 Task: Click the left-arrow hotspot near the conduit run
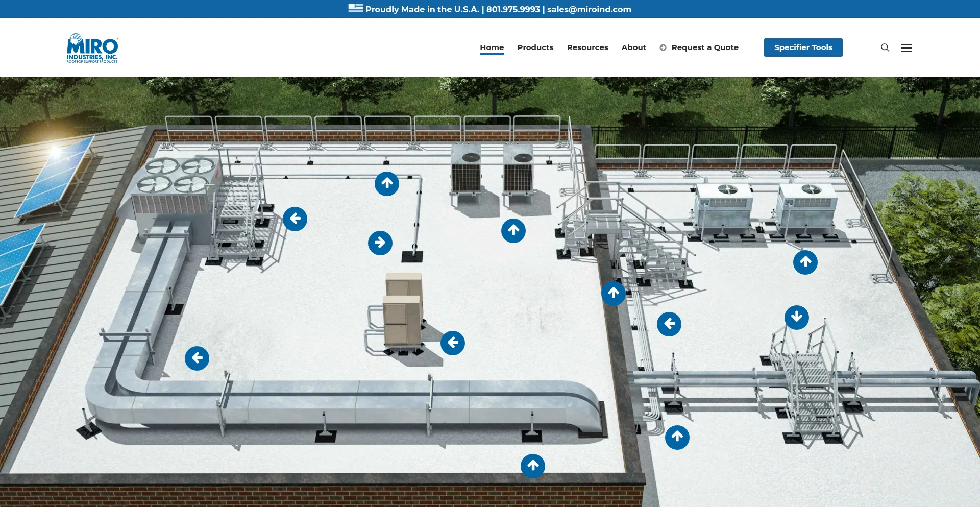669,324
